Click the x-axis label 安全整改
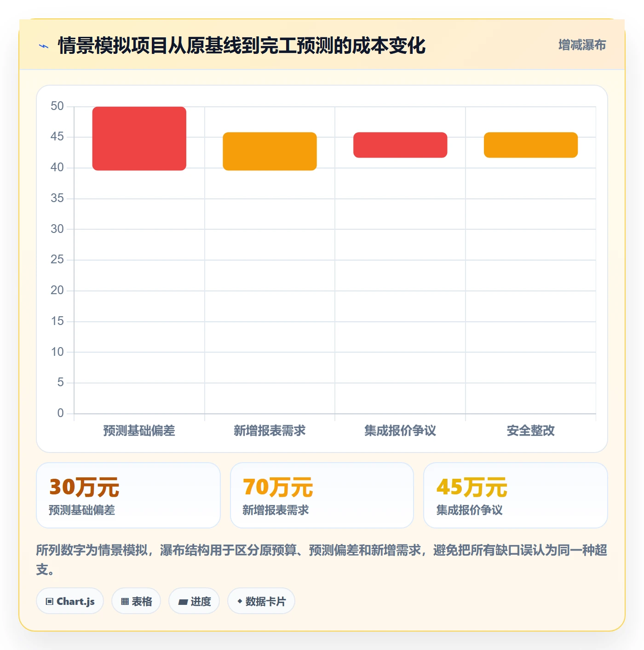The height and width of the screenshot is (650, 644). pyautogui.click(x=531, y=431)
